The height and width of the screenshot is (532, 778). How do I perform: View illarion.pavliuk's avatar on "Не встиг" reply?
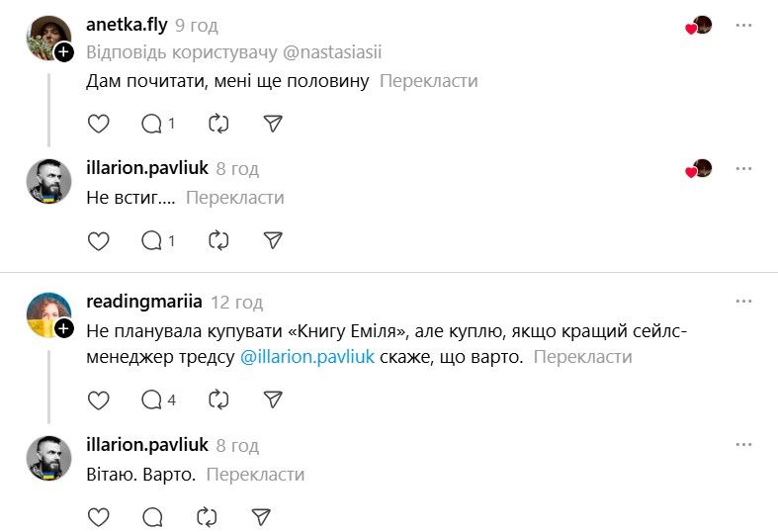(x=48, y=181)
